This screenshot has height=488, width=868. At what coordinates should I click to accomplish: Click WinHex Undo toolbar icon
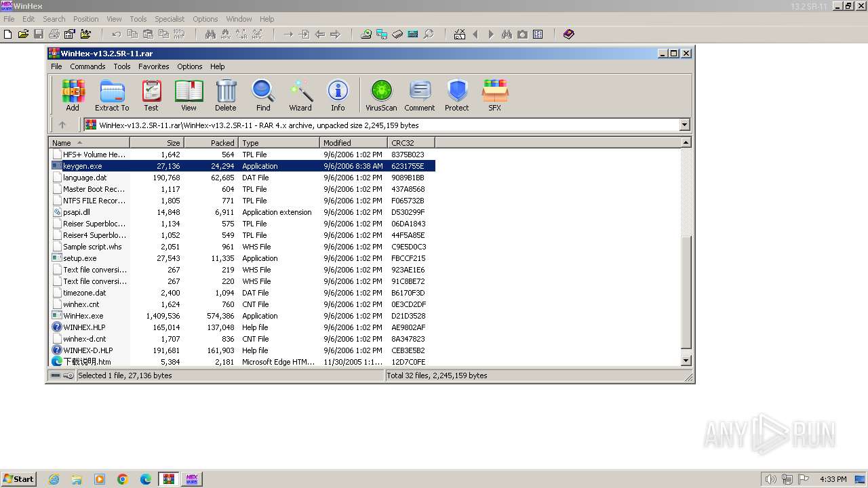117,34
